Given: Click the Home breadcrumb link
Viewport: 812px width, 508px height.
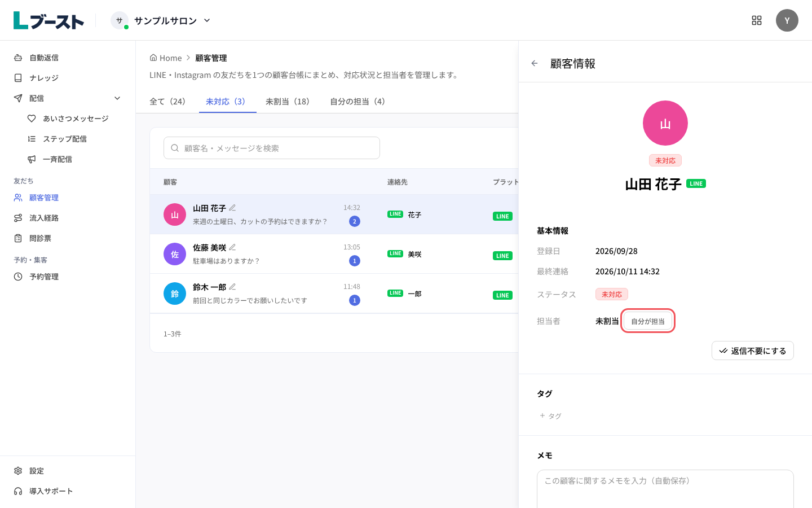Looking at the screenshot, I should click(166, 58).
